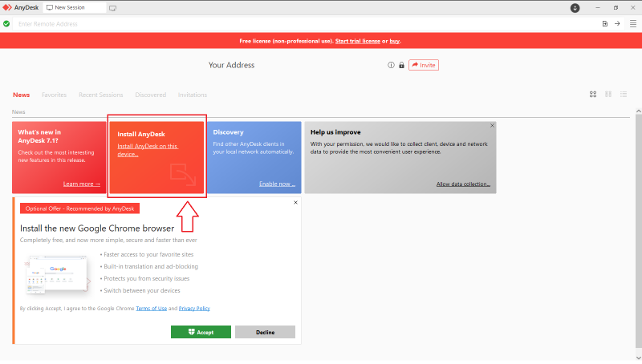Viewport: 642px width, 364px height.
Task: Switch to list view icon
Action: [x=624, y=95]
